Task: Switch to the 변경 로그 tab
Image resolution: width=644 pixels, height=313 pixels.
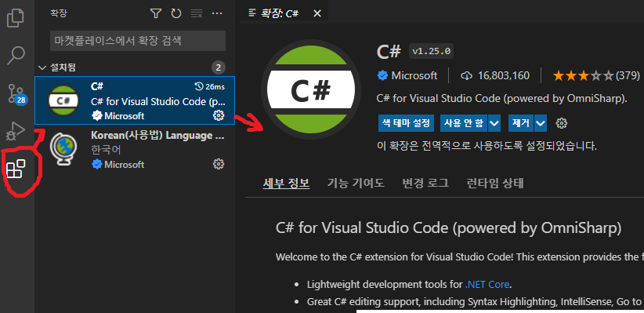Action: [425, 183]
